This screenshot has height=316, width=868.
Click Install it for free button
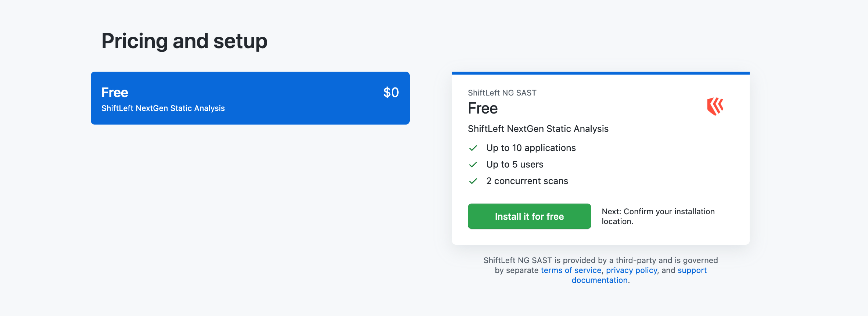pyautogui.click(x=529, y=216)
